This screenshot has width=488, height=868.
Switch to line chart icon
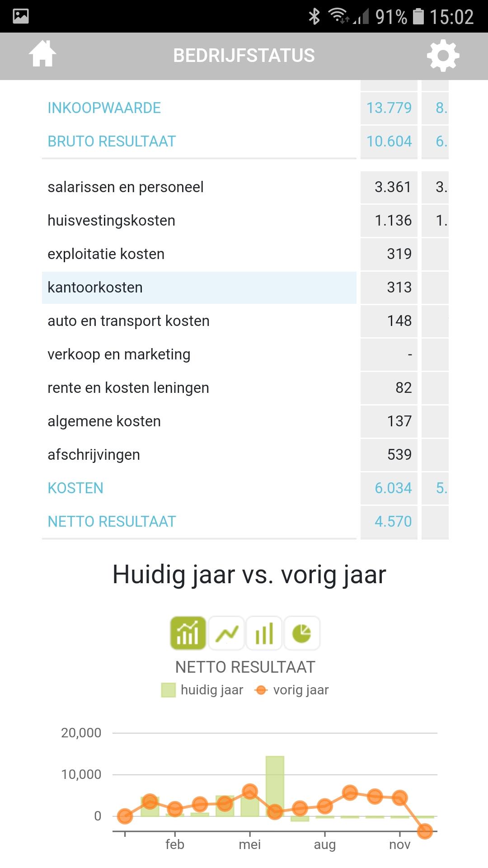tap(226, 633)
